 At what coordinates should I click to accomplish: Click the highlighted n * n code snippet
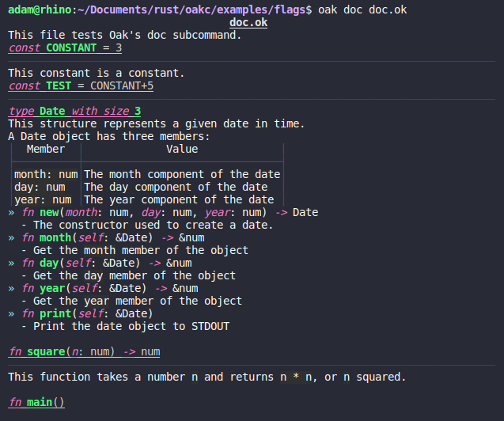click(296, 377)
